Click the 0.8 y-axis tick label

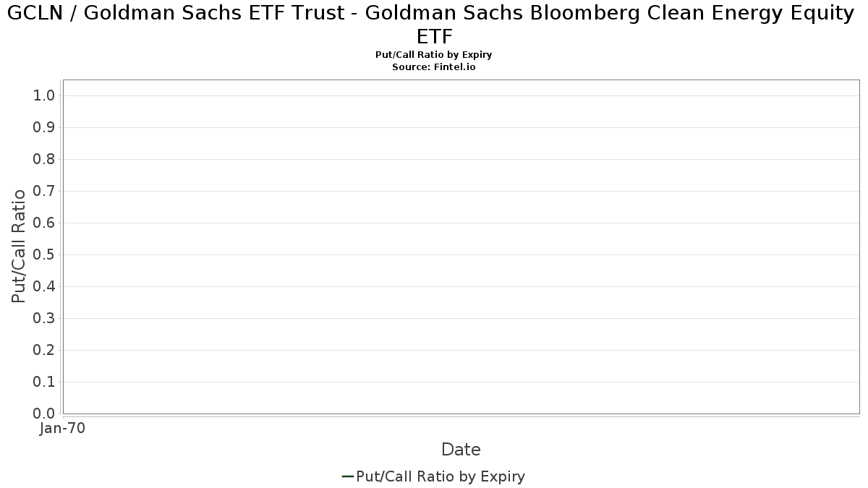(x=44, y=159)
